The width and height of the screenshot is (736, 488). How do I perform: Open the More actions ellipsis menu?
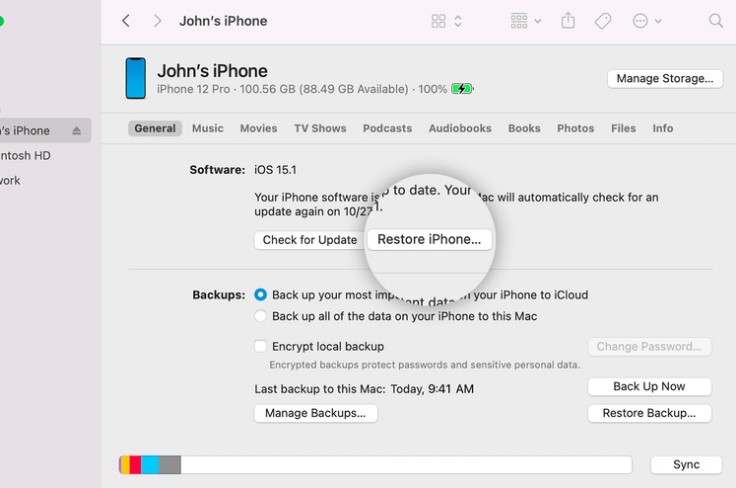pos(640,21)
